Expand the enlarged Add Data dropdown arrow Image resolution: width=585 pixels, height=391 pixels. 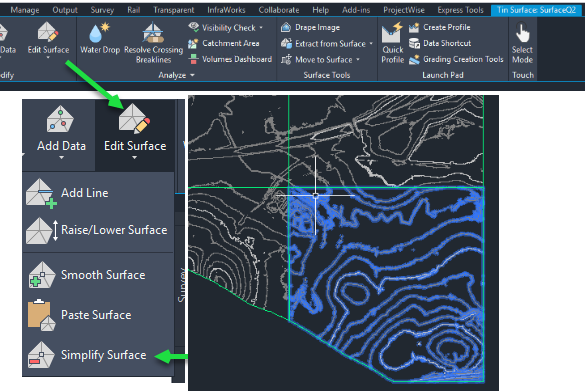[61, 158]
